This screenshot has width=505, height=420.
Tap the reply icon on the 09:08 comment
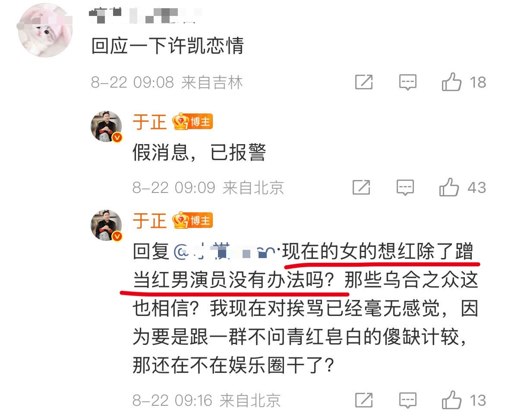point(407,82)
